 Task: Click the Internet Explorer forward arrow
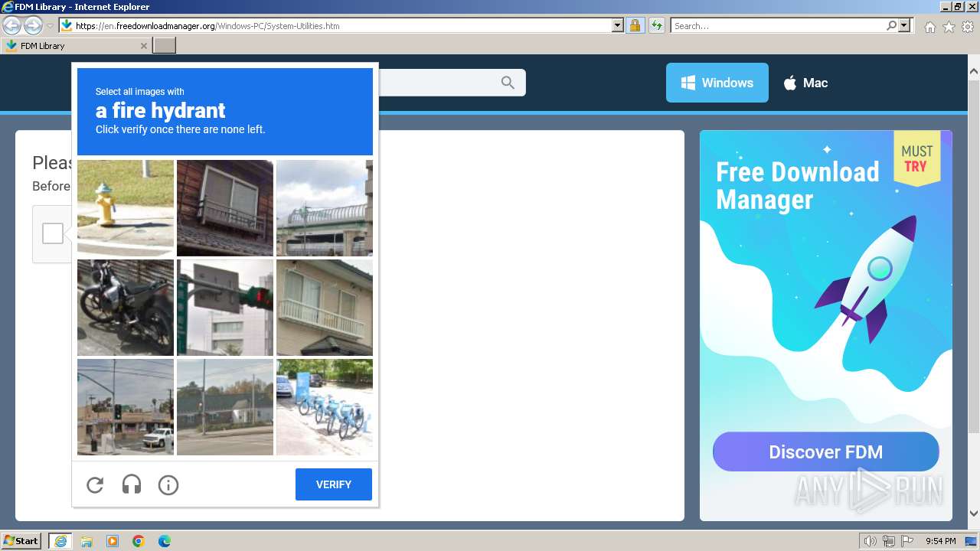tap(33, 25)
